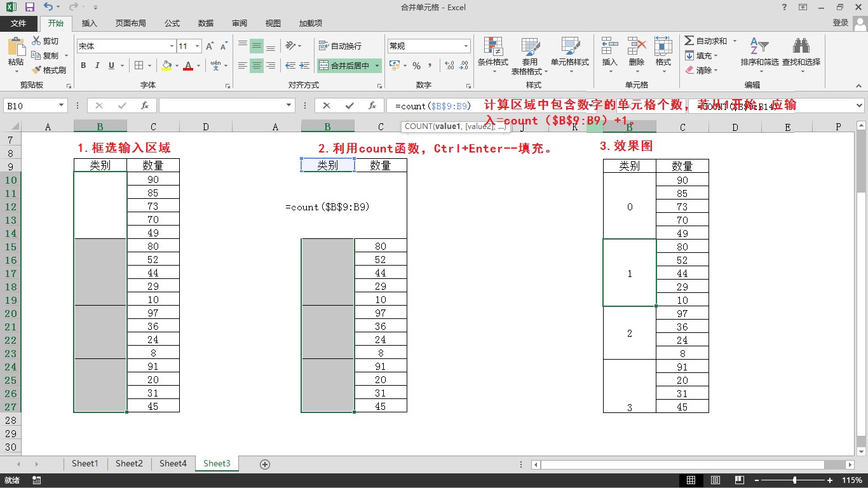Image resolution: width=868 pixels, height=488 pixels.
Task: Toggle Merge & Center (合并后居中)
Action: click(344, 65)
